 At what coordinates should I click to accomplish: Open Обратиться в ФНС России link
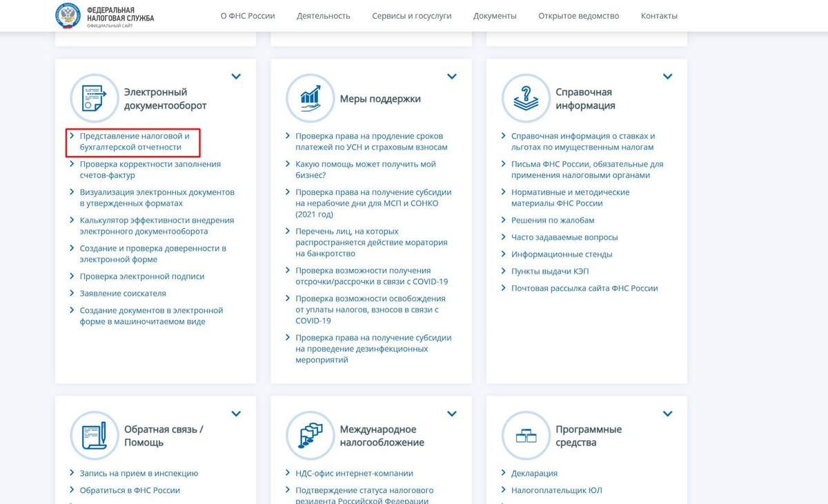[x=130, y=491]
